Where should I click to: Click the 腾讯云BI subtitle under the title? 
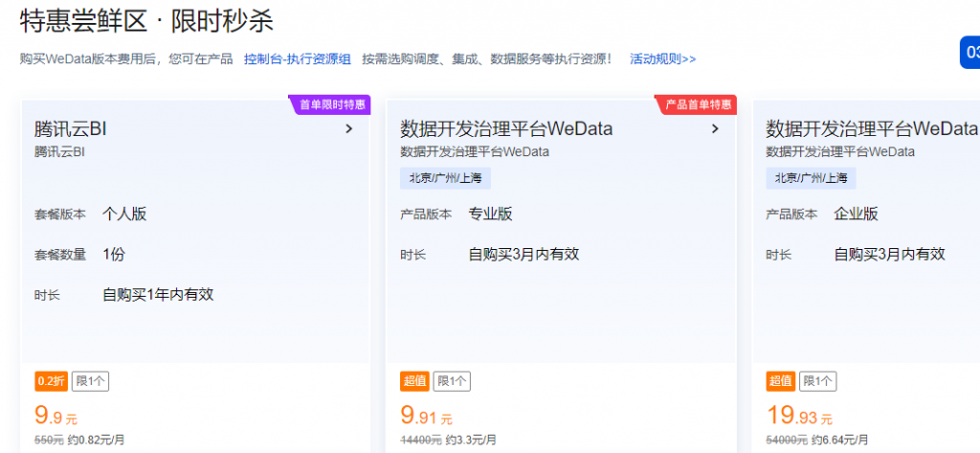(x=59, y=151)
